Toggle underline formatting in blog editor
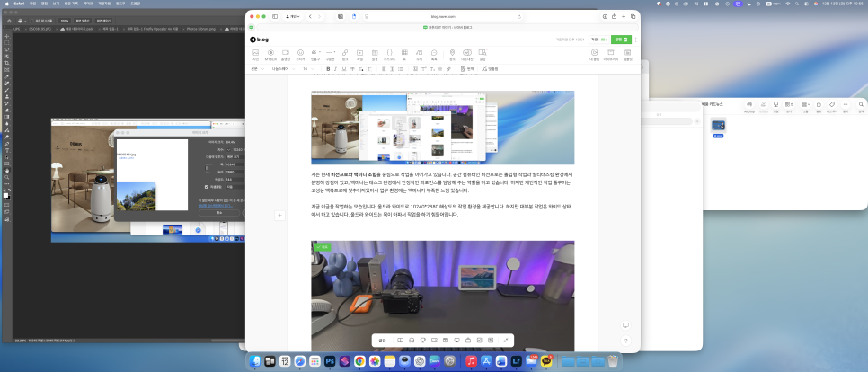Viewport: 868px width, 372px height. coord(344,69)
